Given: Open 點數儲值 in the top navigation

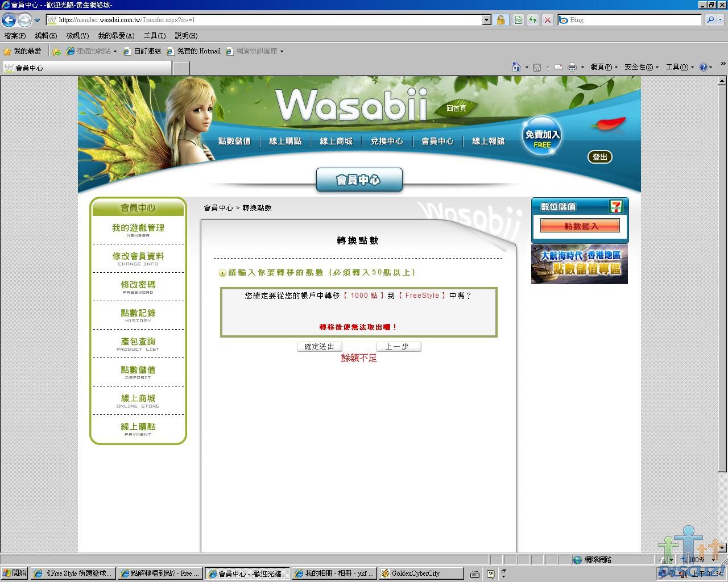Looking at the screenshot, I should pos(234,141).
